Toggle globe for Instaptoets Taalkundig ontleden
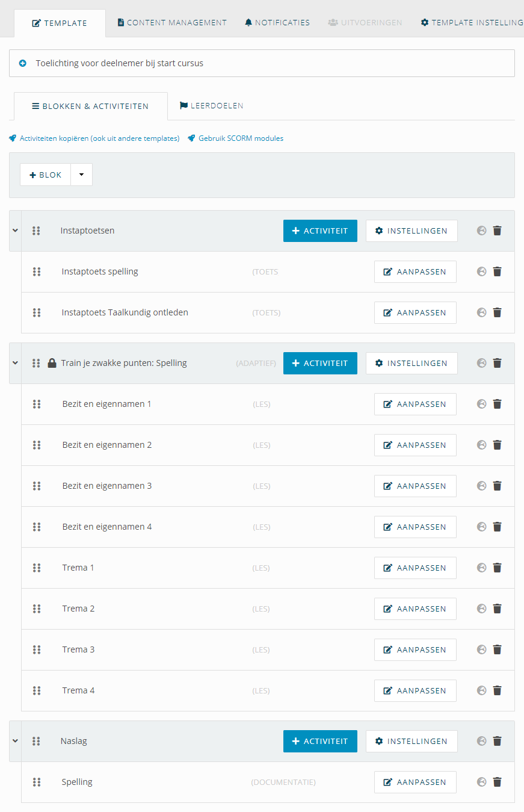Image resolution: width=524 pixels, height=812 pixels. click(481, 312)
